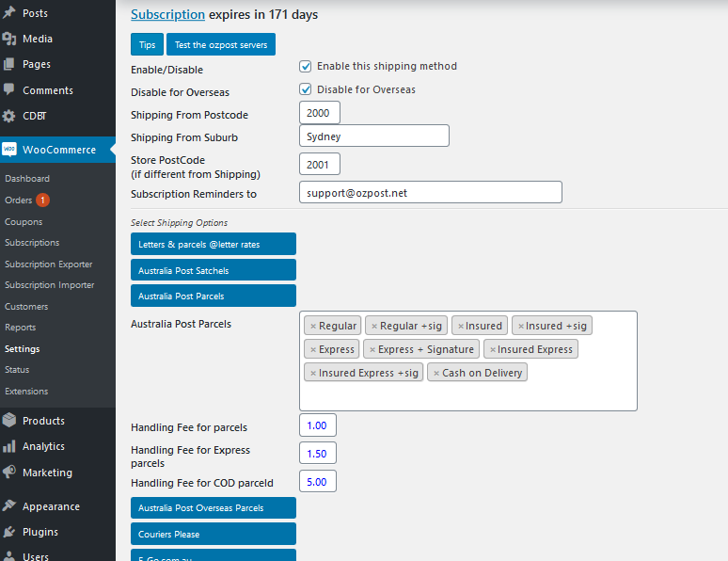Collapse Australia Post Parcels section
Screen dimensions: 728x561
tap(214, 296)
